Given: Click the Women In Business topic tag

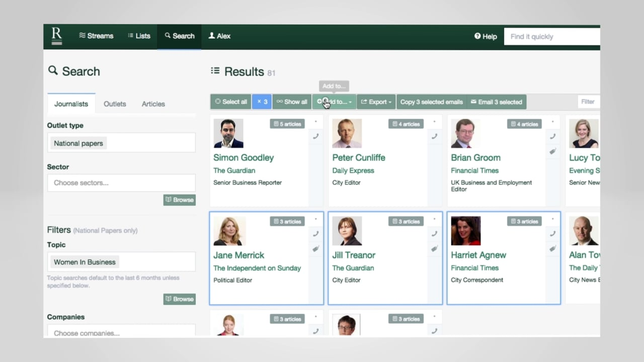Looking at the screenshot, I should pos(85,262).
